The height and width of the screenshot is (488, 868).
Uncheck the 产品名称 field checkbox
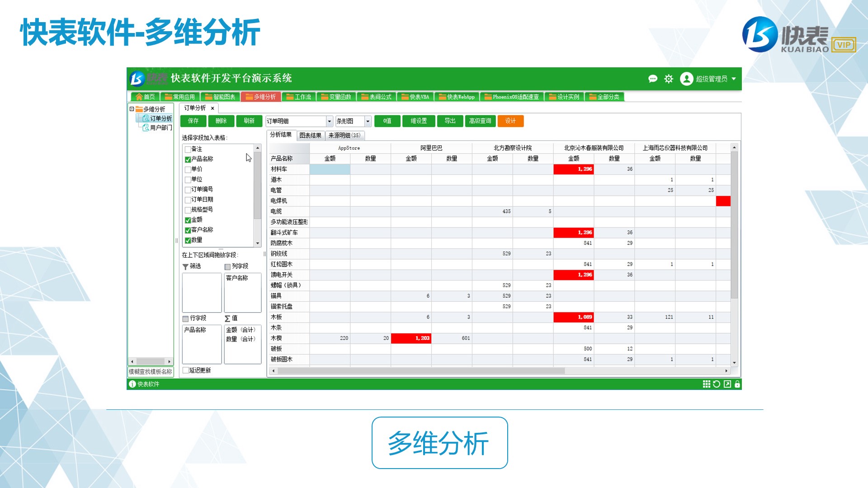click(x=188, y=160)
